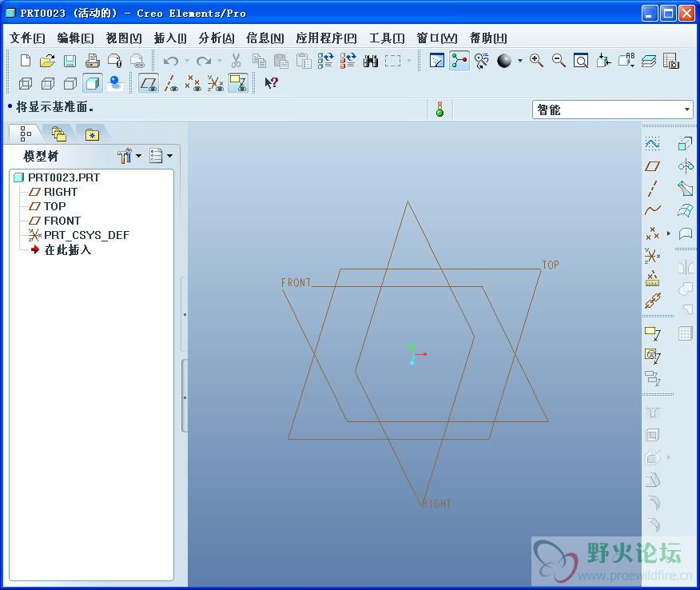The width and height of the screenshot is (700, 590).
Task: Open the redo history dropdown arrow
Action: click(x=219, y=61)
